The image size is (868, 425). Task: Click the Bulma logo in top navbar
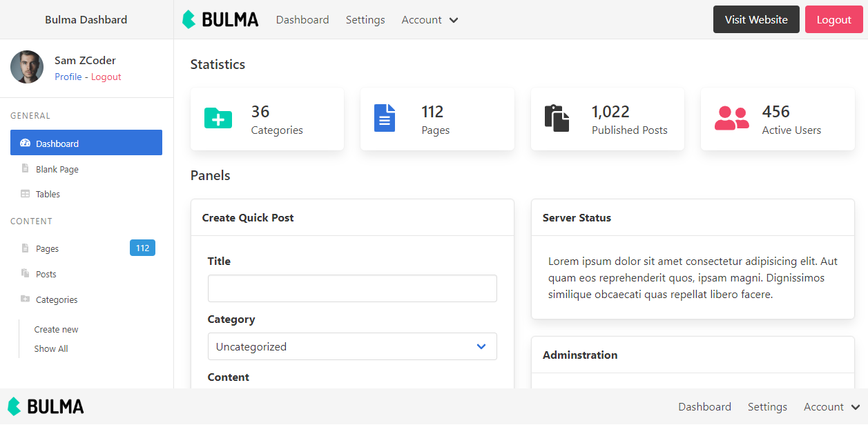220,19
